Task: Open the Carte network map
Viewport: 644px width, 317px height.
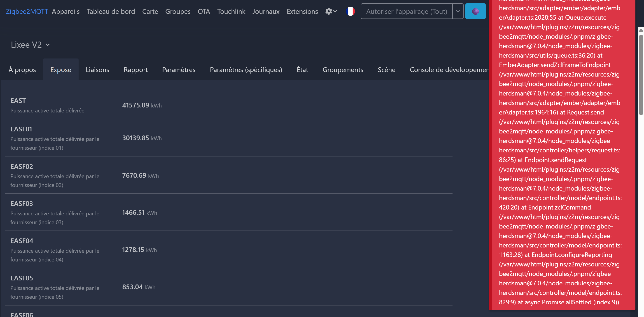Action: [x=150, y=11]
